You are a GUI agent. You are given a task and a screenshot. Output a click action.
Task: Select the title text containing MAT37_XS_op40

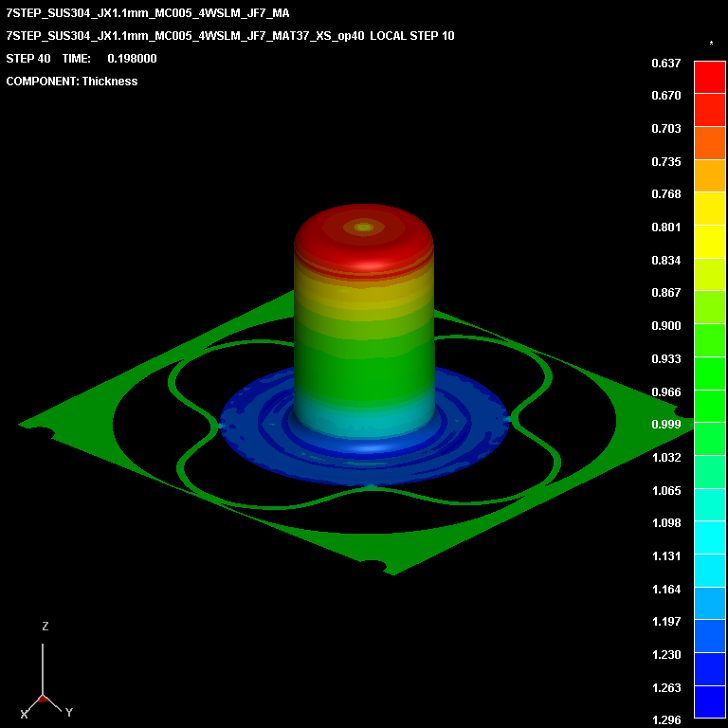point(185,36)
